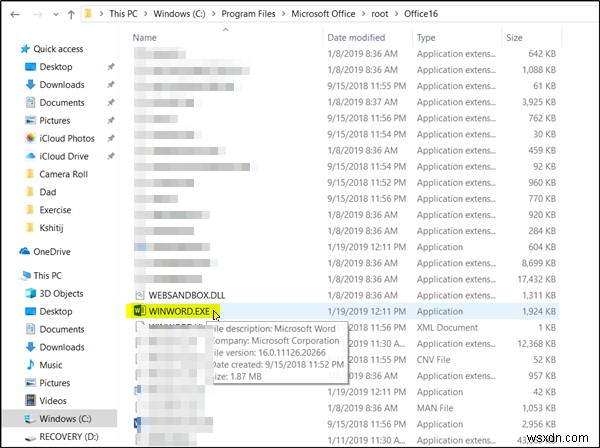Screen dimensions: 600x448
Task: Sort by Type column header
Action: tap(426, 37)
